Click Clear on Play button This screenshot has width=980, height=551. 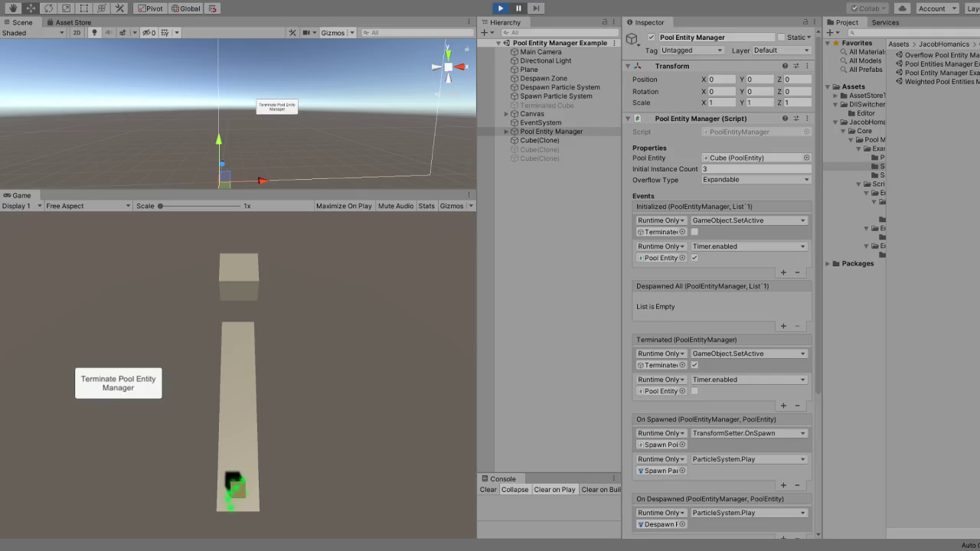pos(554,490)
